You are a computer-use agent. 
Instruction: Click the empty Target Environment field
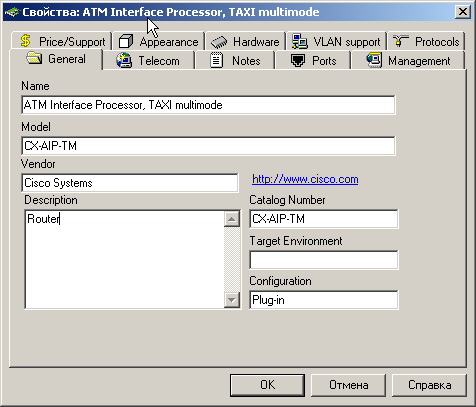323,260
